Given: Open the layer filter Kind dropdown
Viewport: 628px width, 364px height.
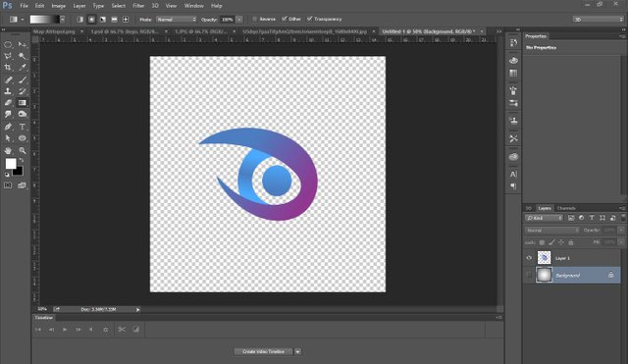Looking at the screenshot, I should (x=544, y=218).
